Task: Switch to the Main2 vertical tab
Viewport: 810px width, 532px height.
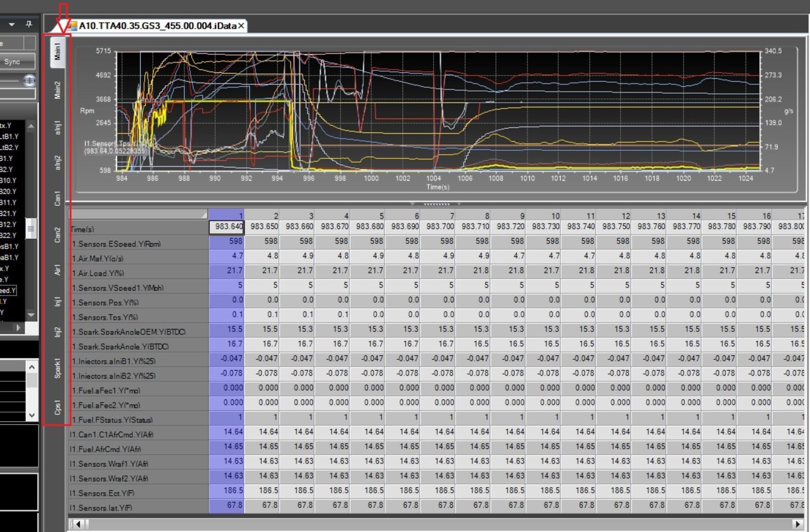Action: point(58,90)
